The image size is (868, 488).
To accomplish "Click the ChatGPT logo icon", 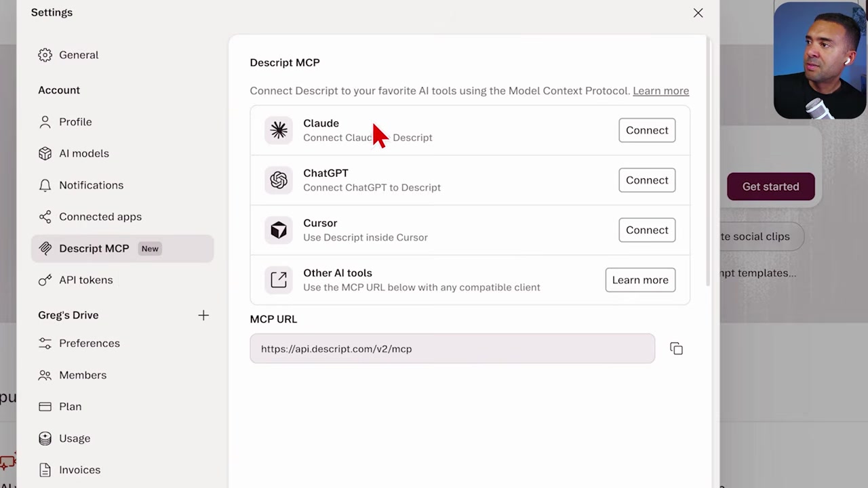I will 279,180.
